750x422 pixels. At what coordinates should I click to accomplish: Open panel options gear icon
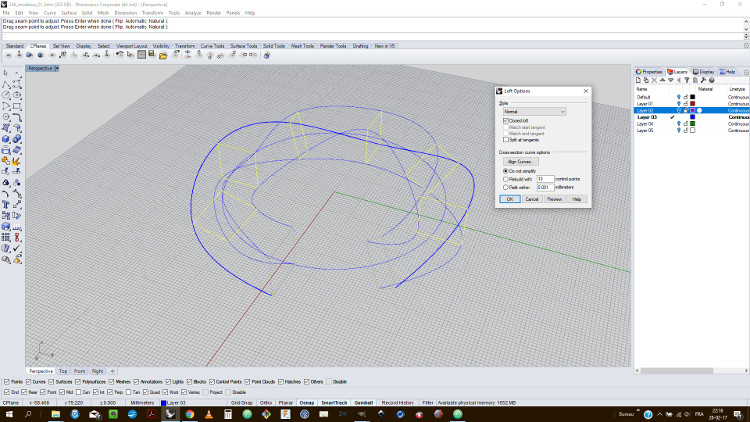tap(746, 72)
